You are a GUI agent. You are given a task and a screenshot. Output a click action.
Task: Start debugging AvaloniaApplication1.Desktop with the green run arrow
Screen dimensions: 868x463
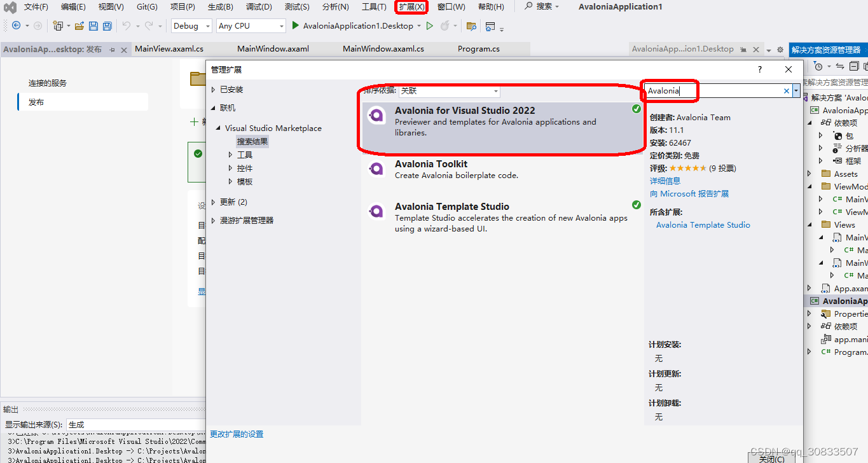point(295,26)
